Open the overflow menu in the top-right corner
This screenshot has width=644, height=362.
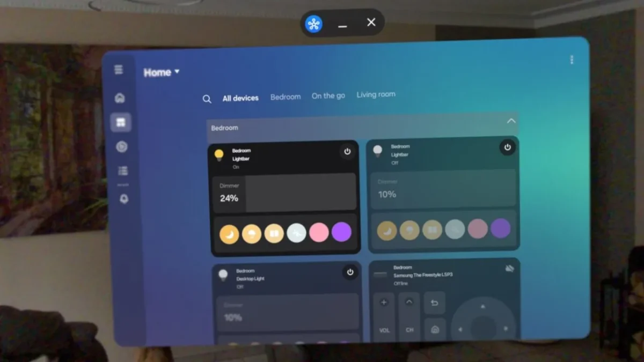point(572,60)
